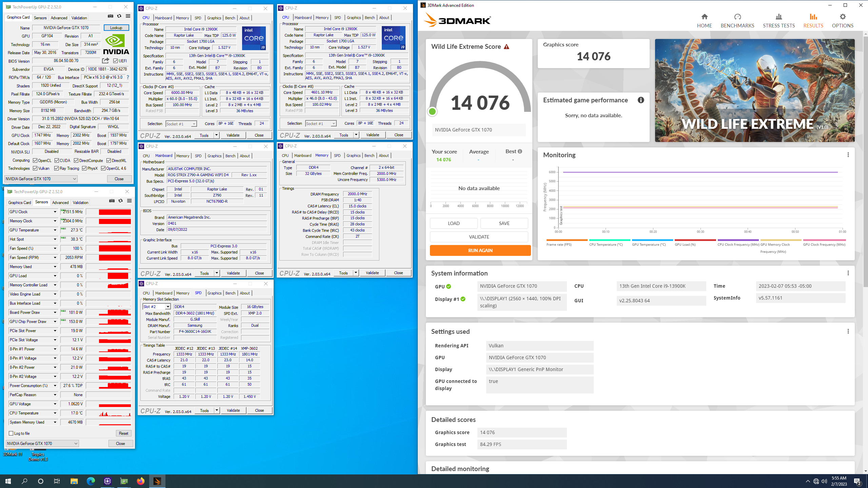Toggle the UEFI checkbox in GPU-Z
The image size is (868, 488).
[x=116, y=61]
